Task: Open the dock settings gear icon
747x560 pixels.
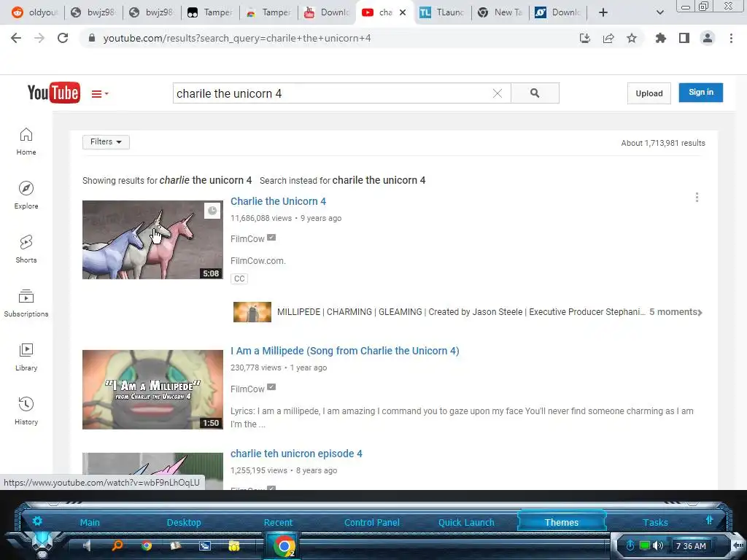Action: tap(37, 521)
